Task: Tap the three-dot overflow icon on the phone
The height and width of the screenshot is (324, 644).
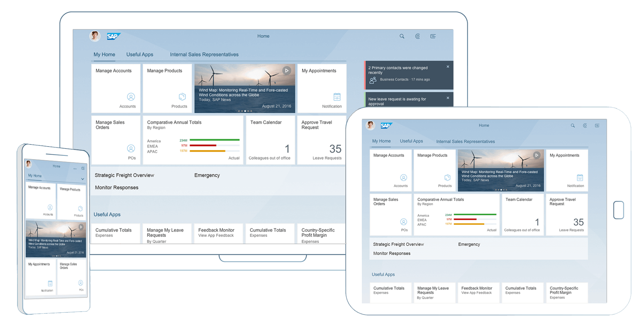Action: click(x=75, y=169)
